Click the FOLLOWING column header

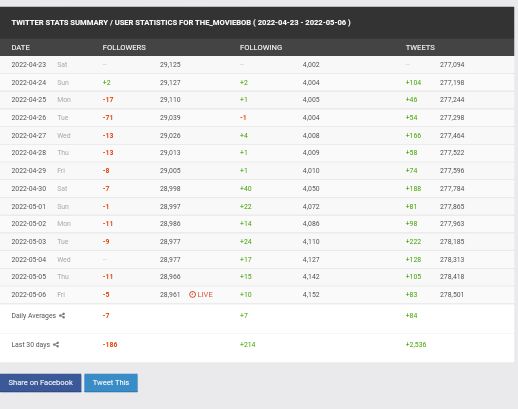coord(261,48)
